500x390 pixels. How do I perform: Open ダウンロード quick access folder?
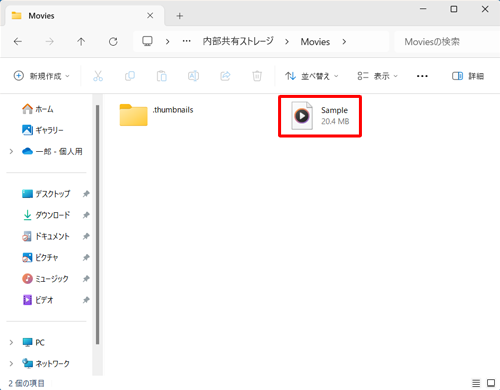[46, 215]
